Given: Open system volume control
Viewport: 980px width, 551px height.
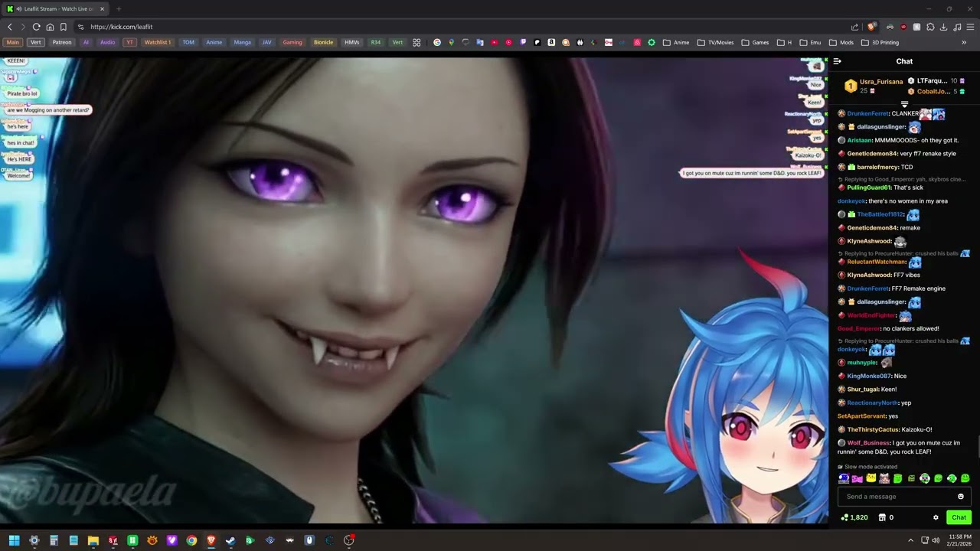Looking at the screenshot, I should pyautogui.click(x=937, y=540).
